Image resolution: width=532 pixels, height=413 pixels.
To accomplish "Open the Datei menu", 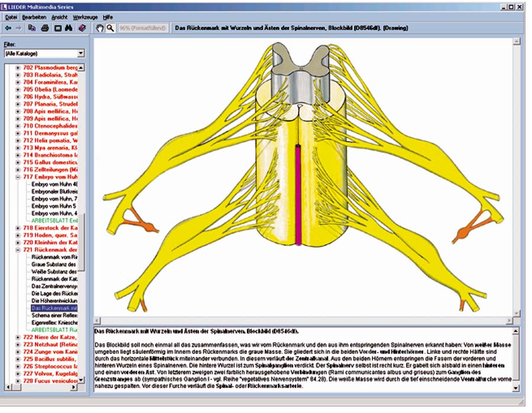I will (11, 18).
